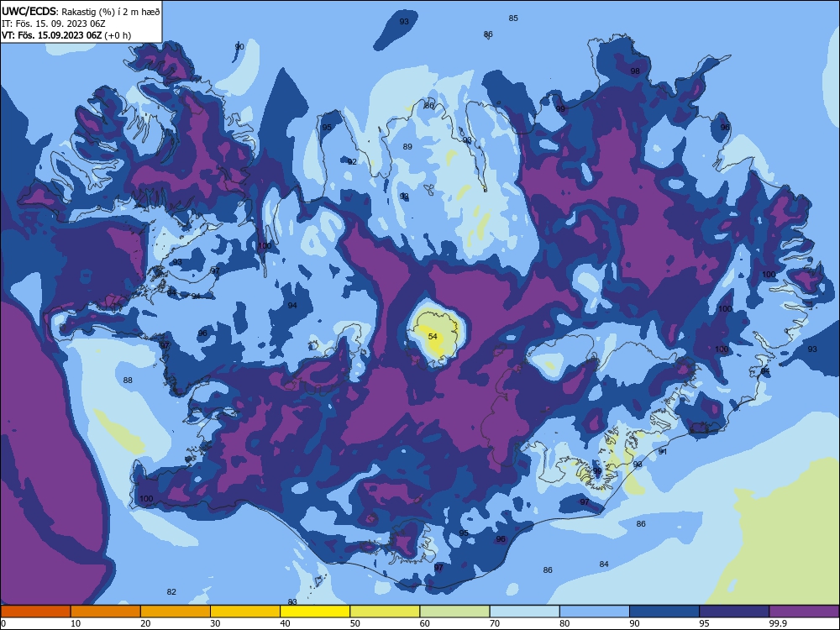Click the legend tick label 10
Viewport: 840px width, 630px height.
[76, 623]
